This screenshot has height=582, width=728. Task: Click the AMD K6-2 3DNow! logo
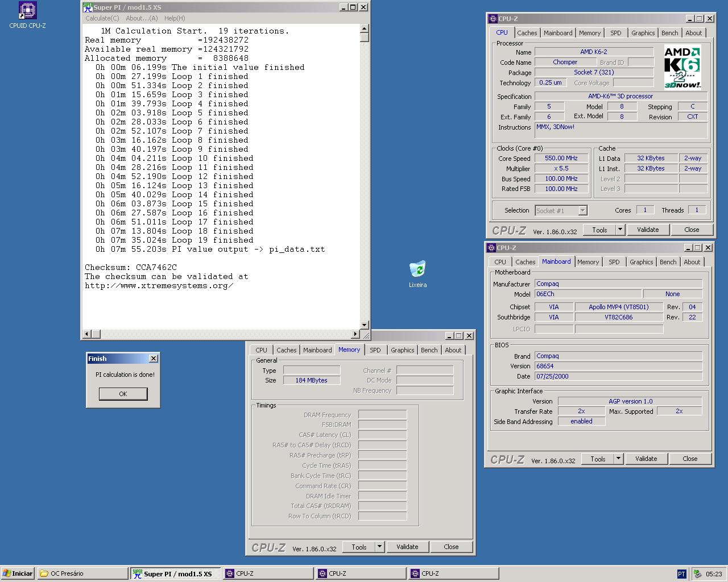(682, 68)
